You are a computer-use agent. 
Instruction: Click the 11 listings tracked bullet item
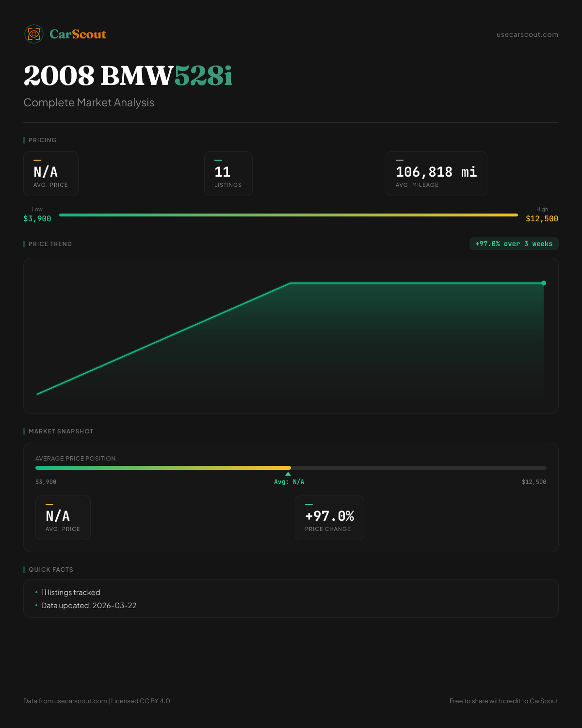click(x=71, y=593)
